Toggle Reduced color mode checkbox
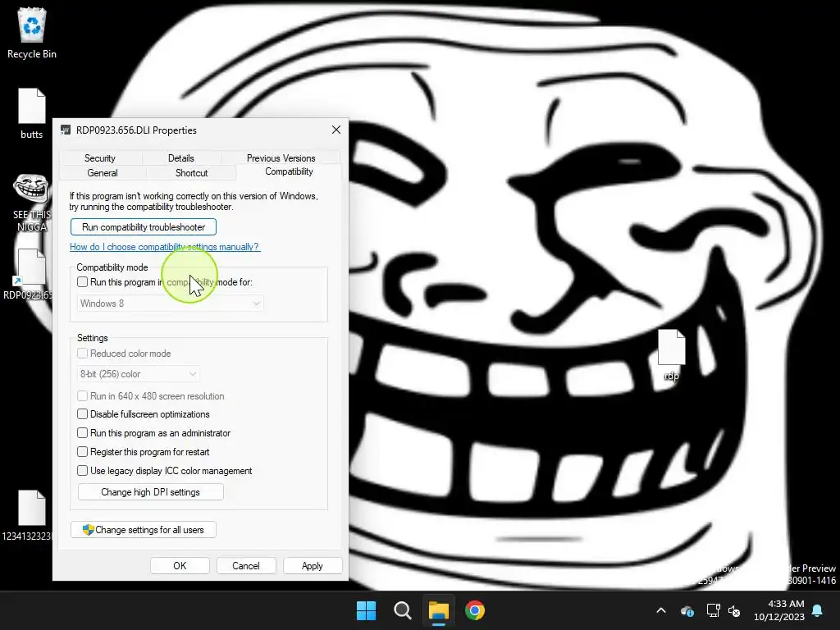Image resolution: width=840 pixels, height=630 pixels. pyautogui.click(x=83, y=353)
